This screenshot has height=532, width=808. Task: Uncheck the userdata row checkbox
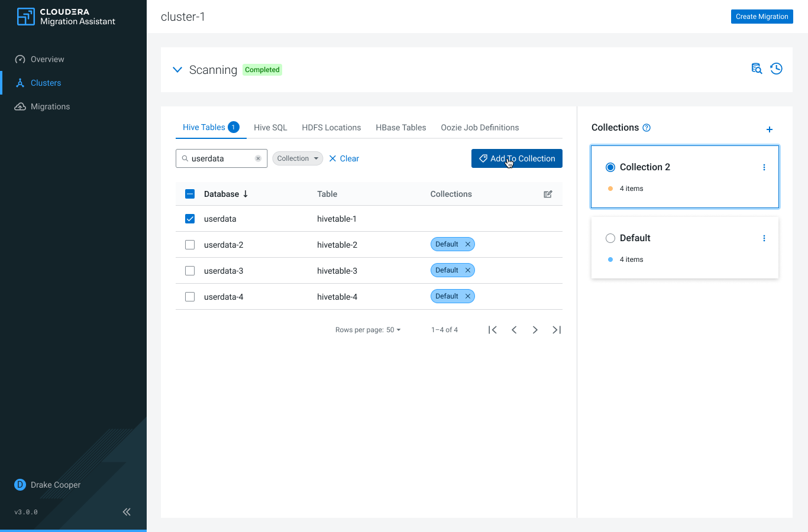point(190,219)
